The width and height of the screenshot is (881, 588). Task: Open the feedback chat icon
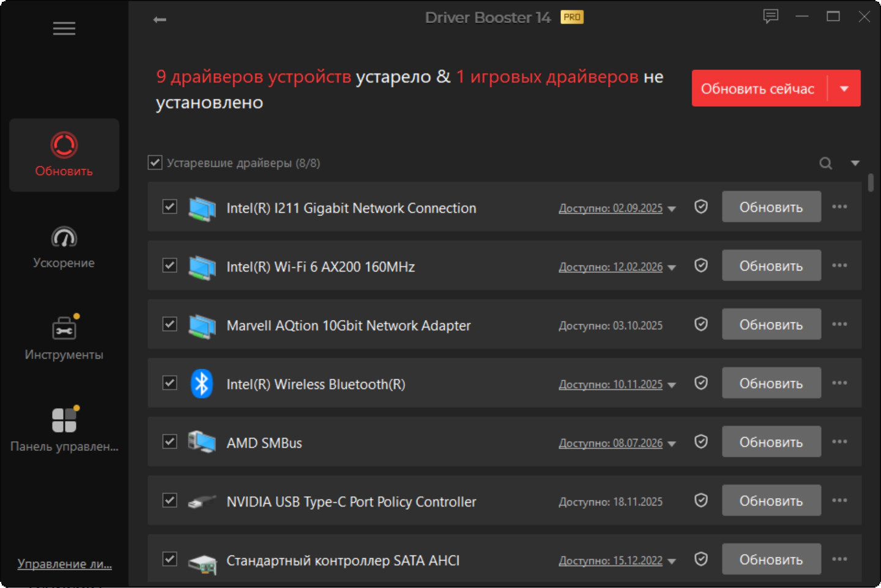[x=771, y=17]
